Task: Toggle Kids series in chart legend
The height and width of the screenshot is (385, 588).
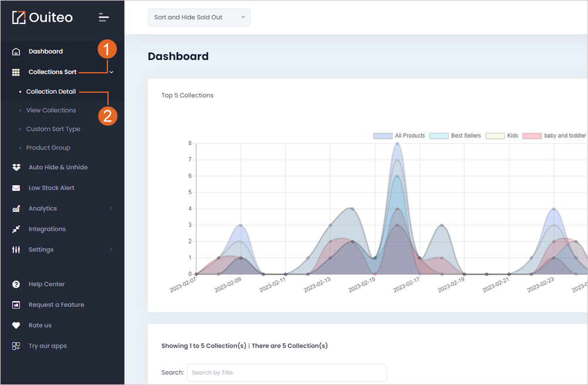Action: (502, 136)
